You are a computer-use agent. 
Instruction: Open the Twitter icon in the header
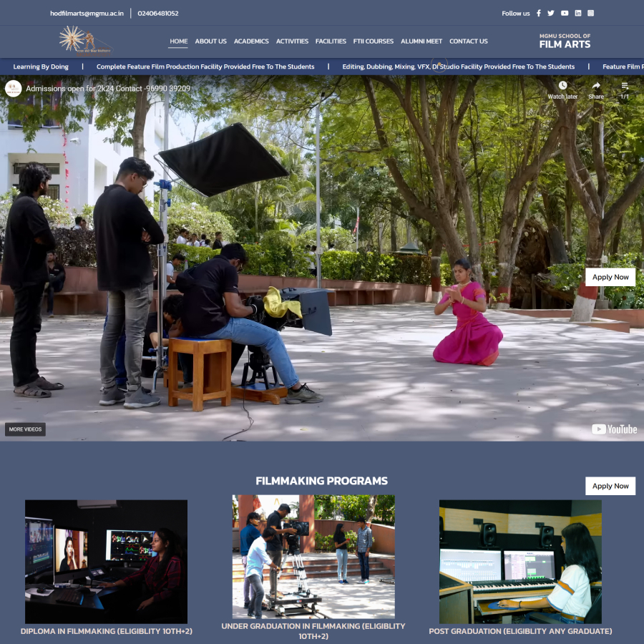[550, 13]
